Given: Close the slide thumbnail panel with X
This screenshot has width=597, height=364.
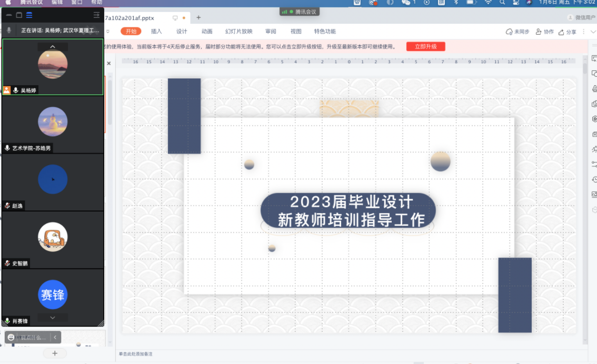Looking at the screenshot, I should click(x=109, y=64).
